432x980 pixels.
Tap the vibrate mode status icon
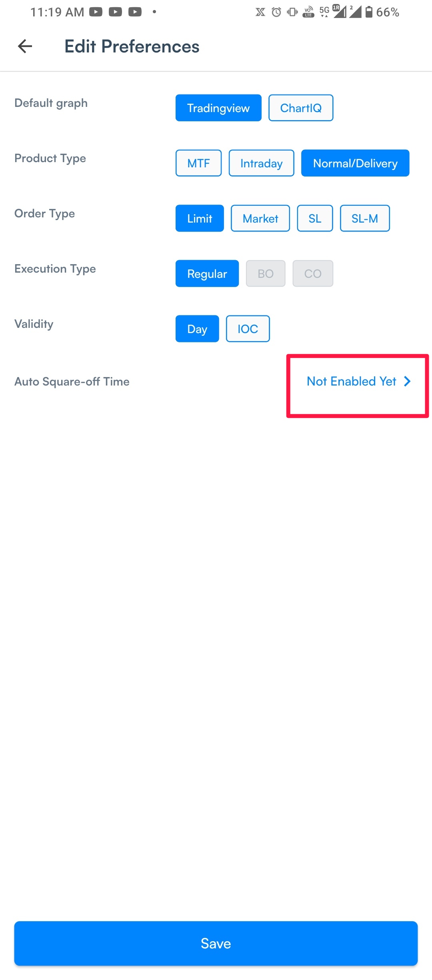pos(292,12)
